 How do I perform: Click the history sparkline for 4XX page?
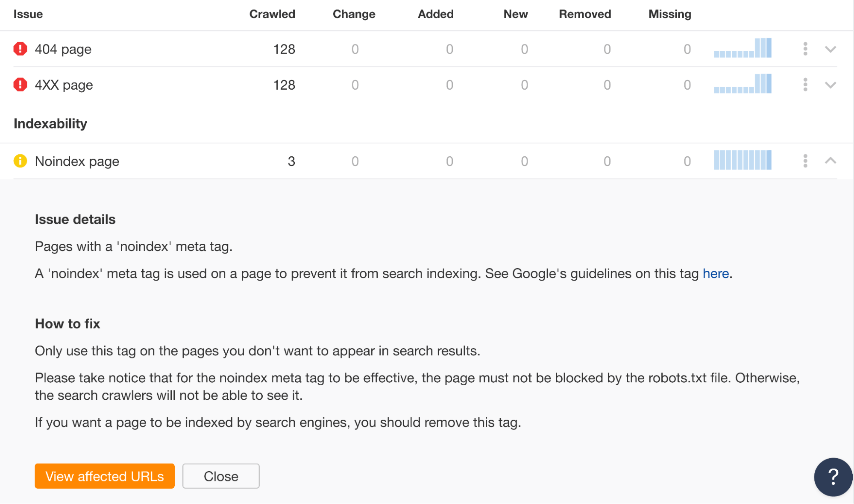pyautogui.click(x=742, y=85)
